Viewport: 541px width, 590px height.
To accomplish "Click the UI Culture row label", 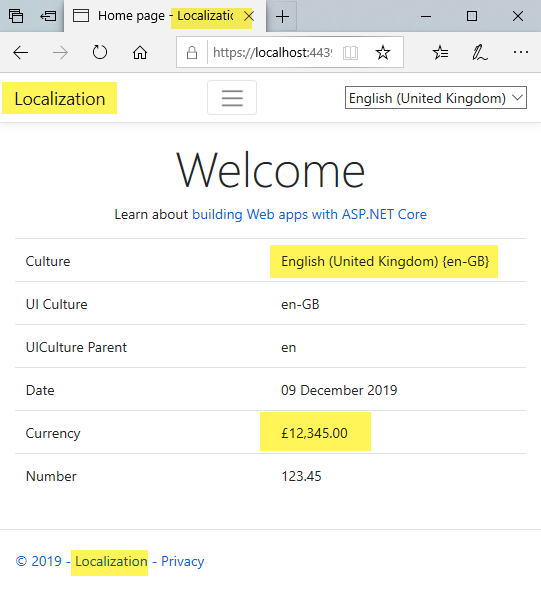I will (x=56, y=304).
